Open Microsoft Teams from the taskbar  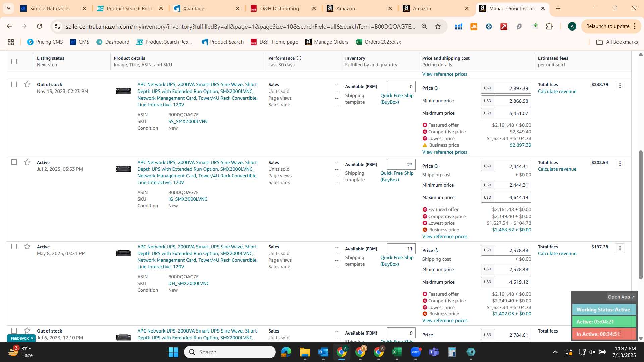click(434, 352)
